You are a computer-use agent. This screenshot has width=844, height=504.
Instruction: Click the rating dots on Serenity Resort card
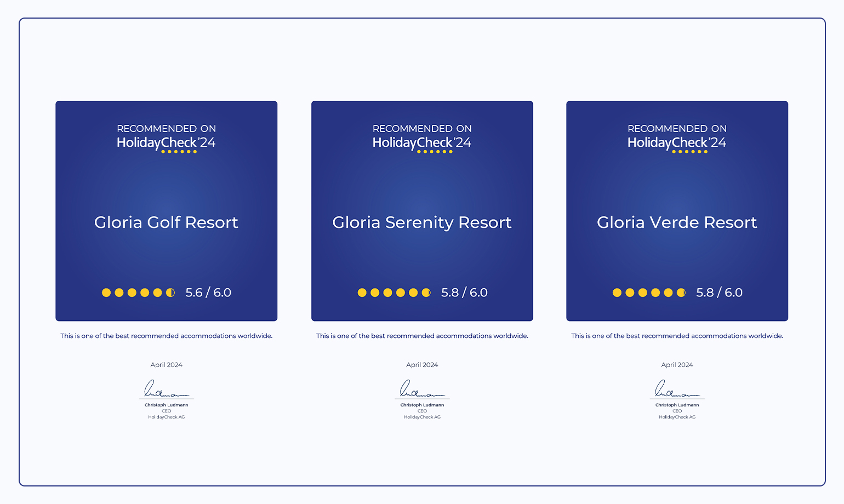pyautogui.click(x=394, y=293)
